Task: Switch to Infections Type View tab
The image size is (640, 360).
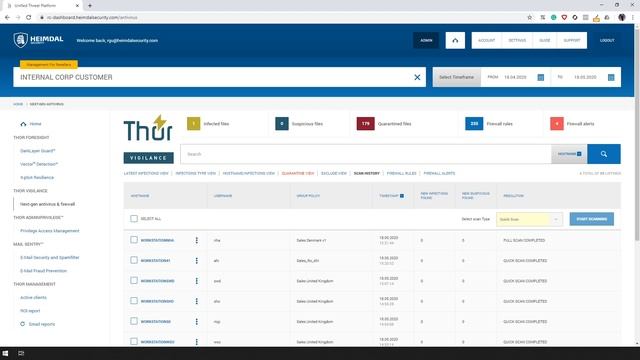Action: pyautogui.click(x=196, y=173)
